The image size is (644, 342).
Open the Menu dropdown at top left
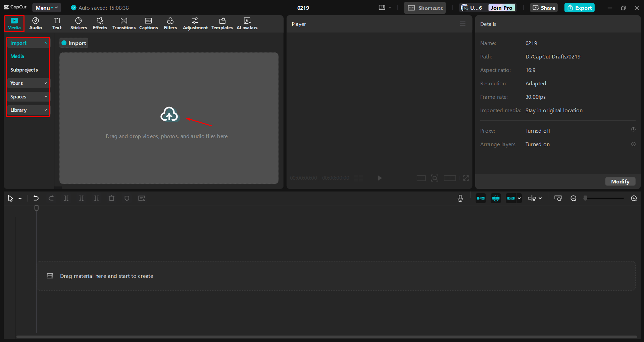pos(46,7)
